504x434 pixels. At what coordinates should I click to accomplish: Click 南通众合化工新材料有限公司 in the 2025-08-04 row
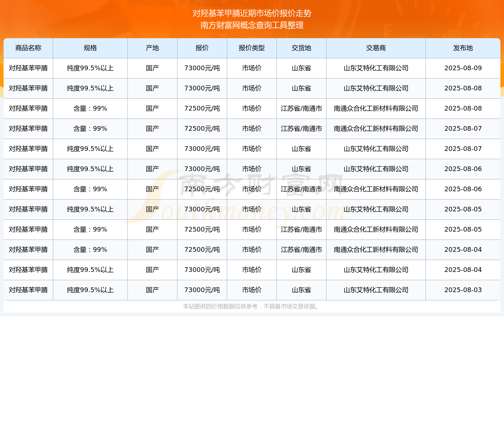click(x=376, y=250)
